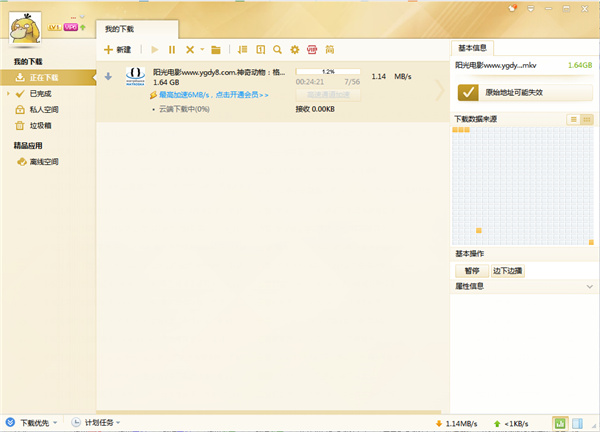Click the red VIP icon in toolbar
Image resolution: width=600 pixels, height=432 pixels.
tap(312, 49)
